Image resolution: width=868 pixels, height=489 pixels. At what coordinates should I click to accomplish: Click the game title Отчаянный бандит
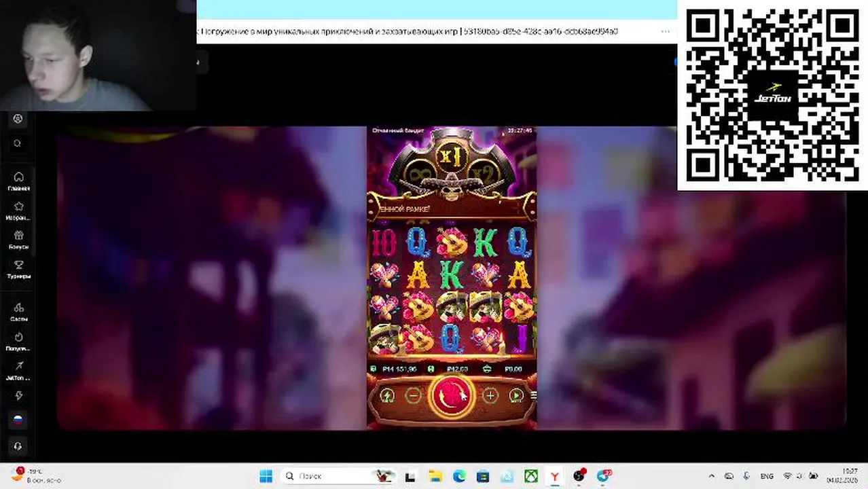[398, 130]
